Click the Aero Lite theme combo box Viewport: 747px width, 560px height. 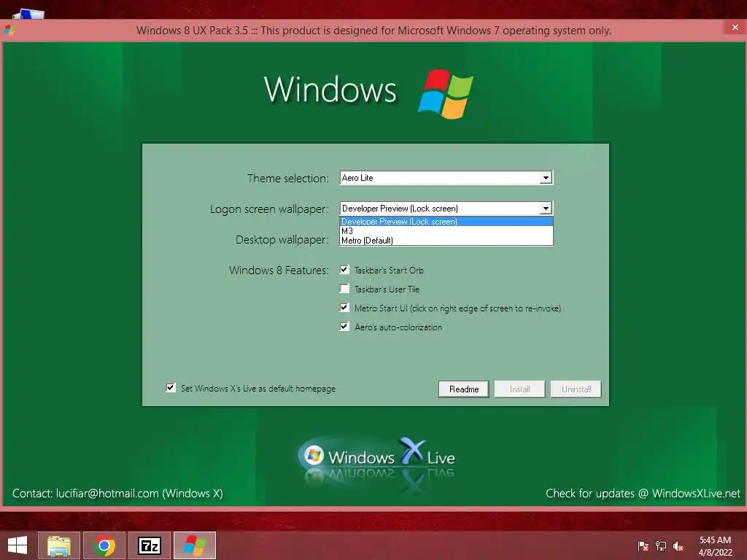click(446, 178)
